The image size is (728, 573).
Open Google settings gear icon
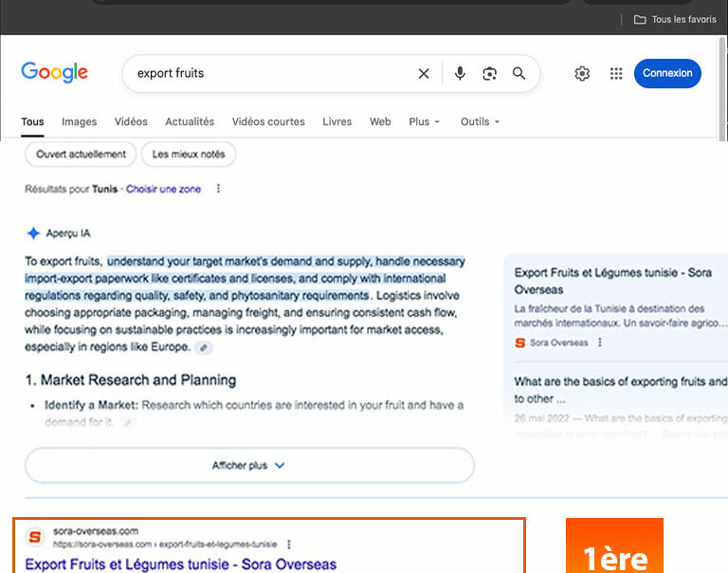point(582,73)
